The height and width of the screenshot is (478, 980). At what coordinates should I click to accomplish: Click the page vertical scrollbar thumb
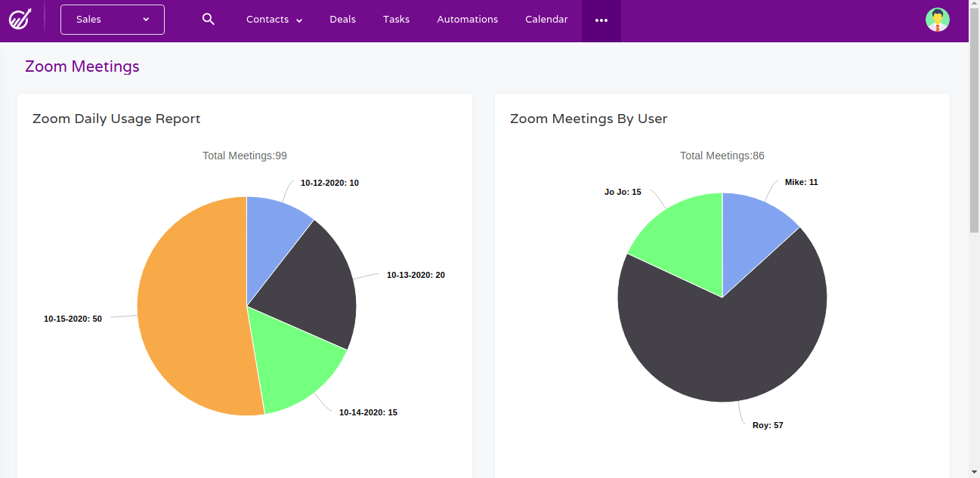point(975,121)
